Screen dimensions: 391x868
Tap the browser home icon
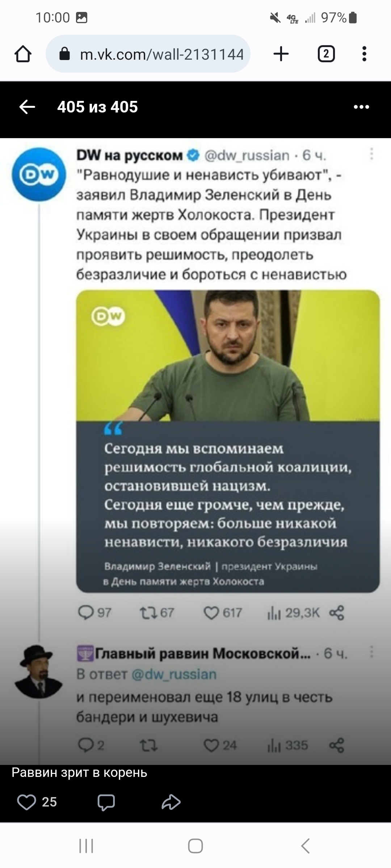(x=23, y=54)
